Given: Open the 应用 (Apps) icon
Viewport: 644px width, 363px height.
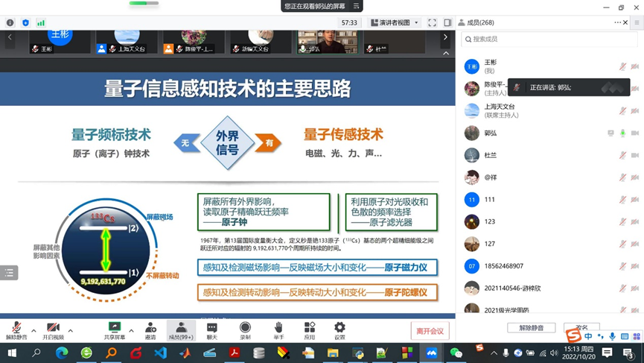Looking at the screenshot, I should (310, 330).
